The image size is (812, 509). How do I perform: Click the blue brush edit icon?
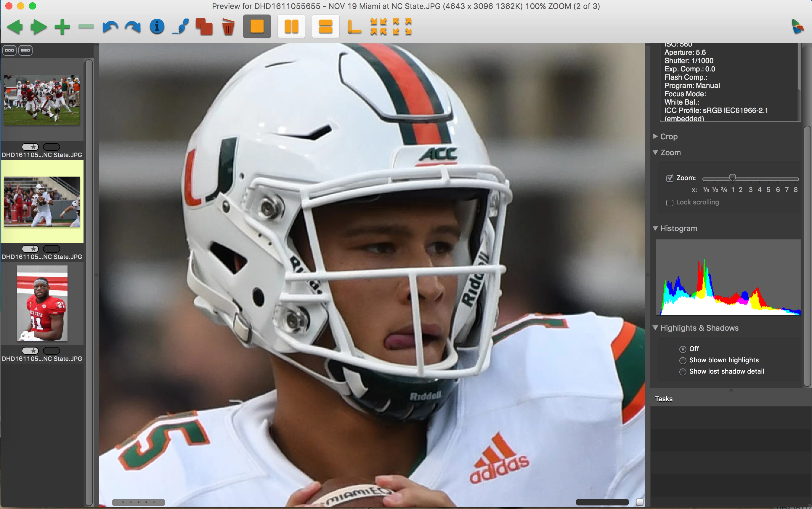(x=181, y=27)
